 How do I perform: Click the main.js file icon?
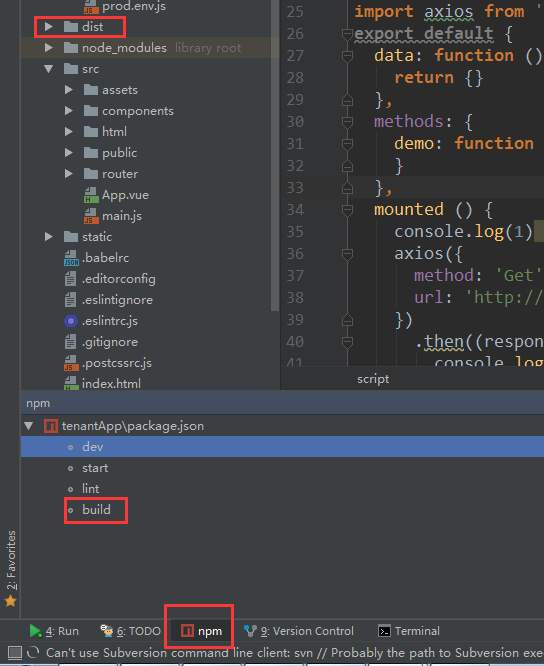91,216
